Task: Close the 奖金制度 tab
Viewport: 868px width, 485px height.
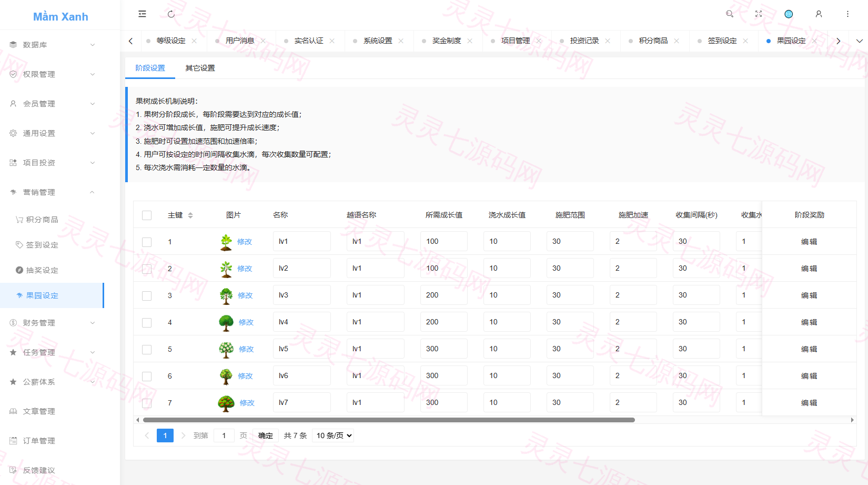Action: point(470,41)
